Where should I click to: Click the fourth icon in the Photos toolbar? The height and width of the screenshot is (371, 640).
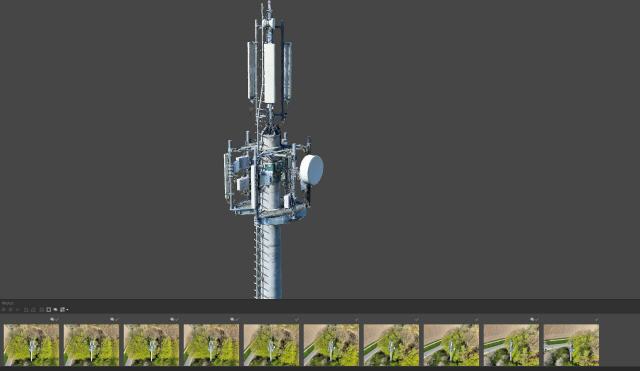coord(26,310)
